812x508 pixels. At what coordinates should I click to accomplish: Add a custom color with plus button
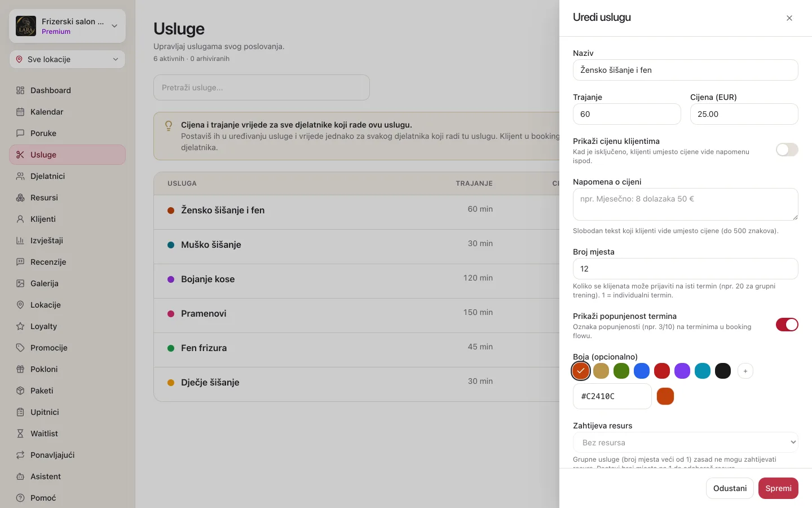[x=745, y=371]
